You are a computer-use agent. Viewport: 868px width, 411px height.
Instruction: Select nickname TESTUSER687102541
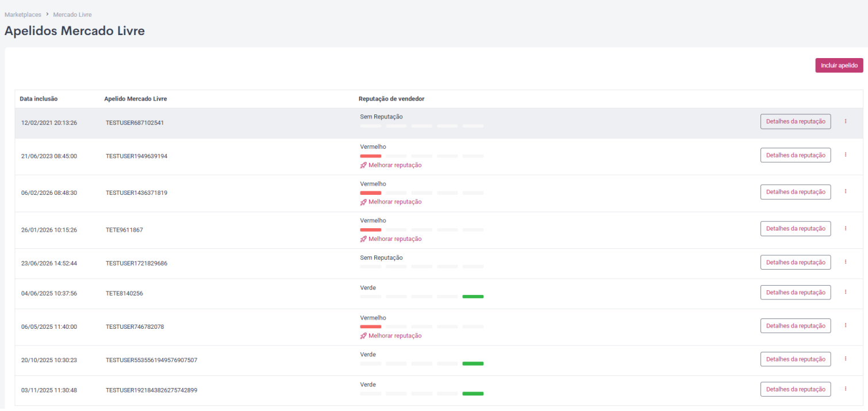135,123
